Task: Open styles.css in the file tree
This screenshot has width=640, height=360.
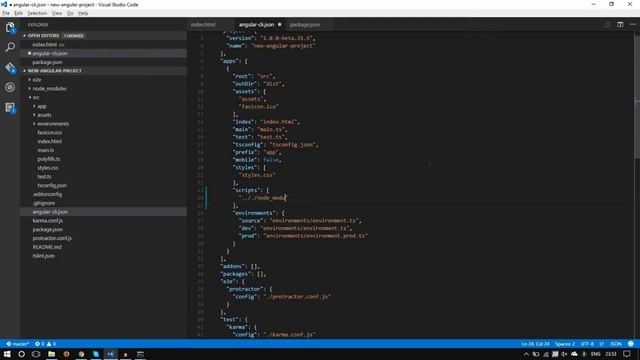Action: 48,168
